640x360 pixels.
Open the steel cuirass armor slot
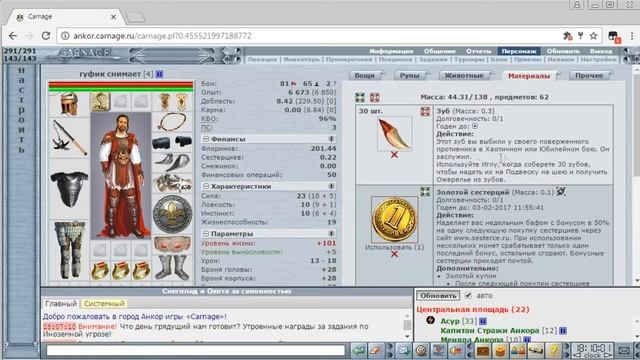click(x=69, y=189)
